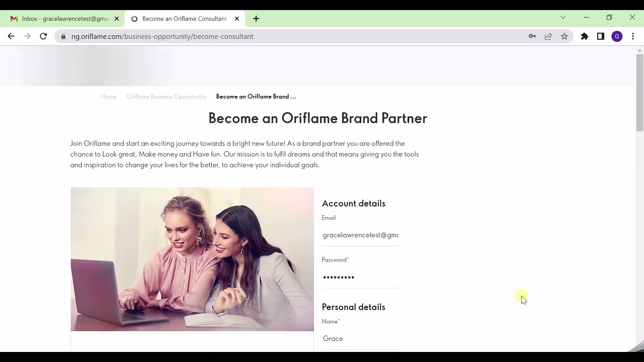Image resolution: width=644 pixels, height=362 pixels.
Task: Click the page vertical scrollbar thumb
Action: coord(640,93)
